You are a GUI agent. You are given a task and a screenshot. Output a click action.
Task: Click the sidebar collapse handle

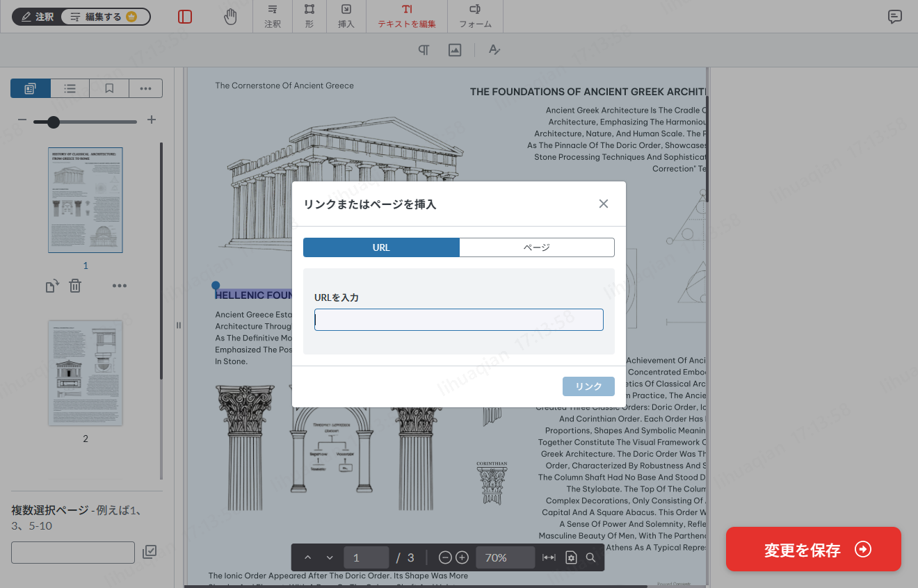click(179, 325)
